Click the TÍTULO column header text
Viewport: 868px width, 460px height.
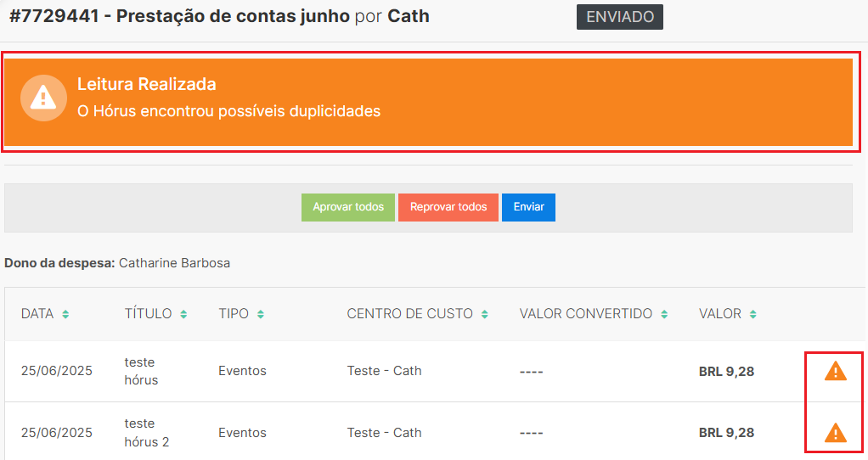click(x=148, y=314)
